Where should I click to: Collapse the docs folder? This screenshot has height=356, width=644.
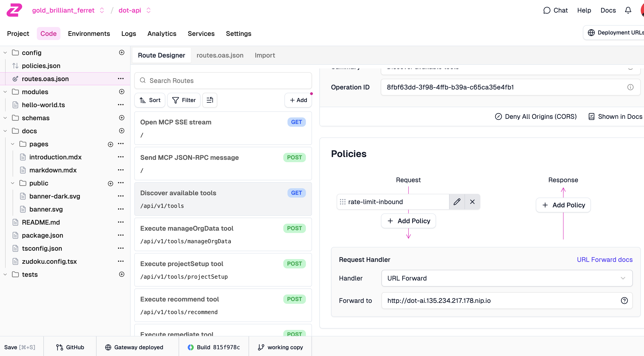coord(5,131)
